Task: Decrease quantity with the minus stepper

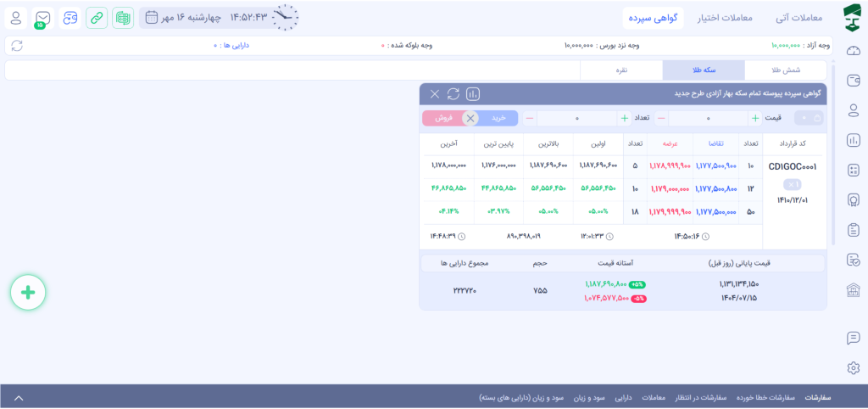Action: coord(530,119)
